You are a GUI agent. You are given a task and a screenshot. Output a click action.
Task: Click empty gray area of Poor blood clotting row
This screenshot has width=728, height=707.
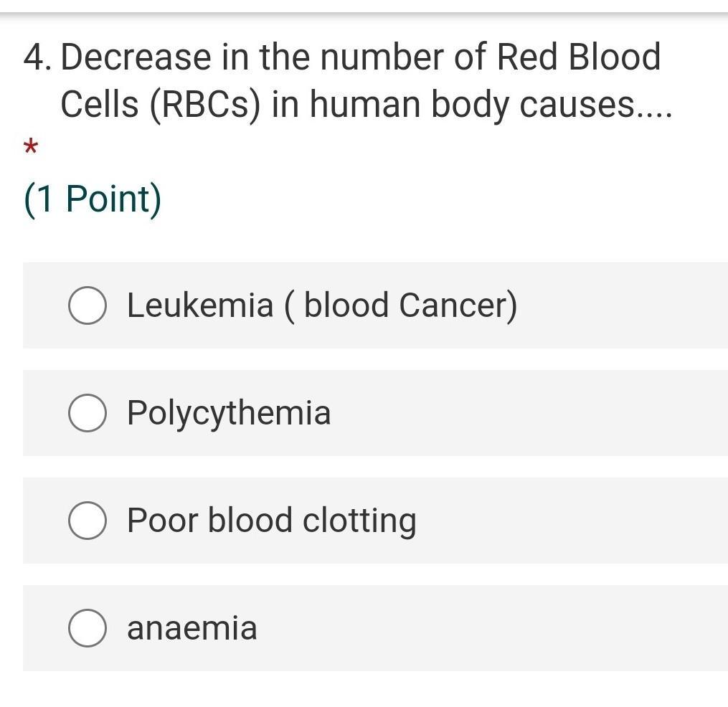click(574, 521)
